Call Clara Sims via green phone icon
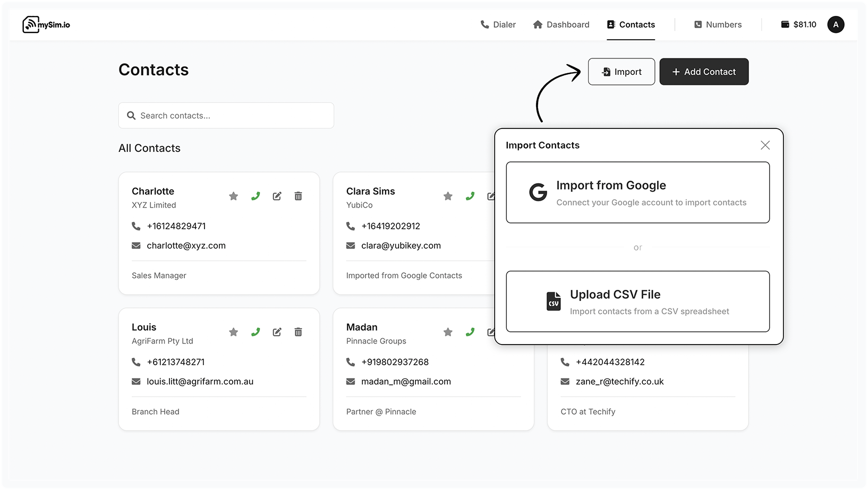Screen dimensions: 868x490 coord(470,196)
